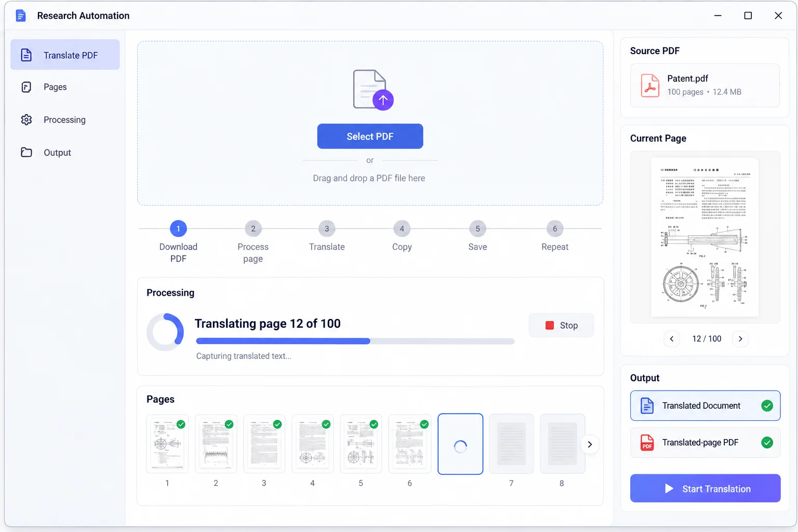Click 'Translating page 12 of 100' heading

pyautogui.click(x=268, y=324)
